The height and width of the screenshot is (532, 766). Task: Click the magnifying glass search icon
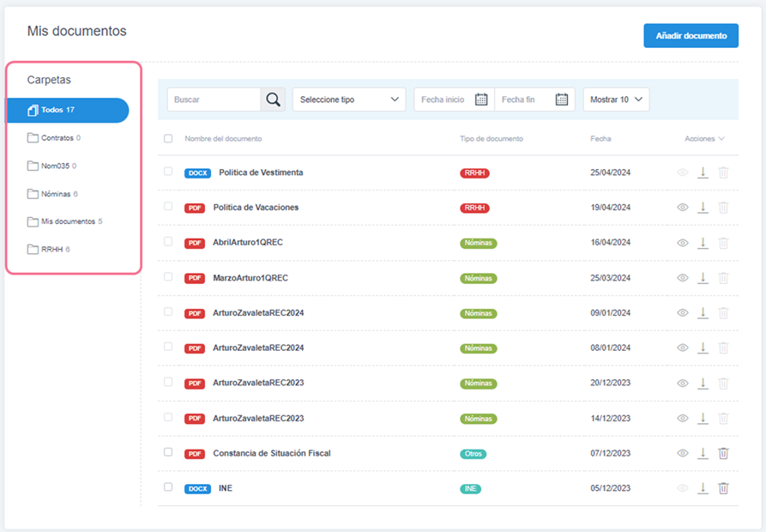coord(273,100)
